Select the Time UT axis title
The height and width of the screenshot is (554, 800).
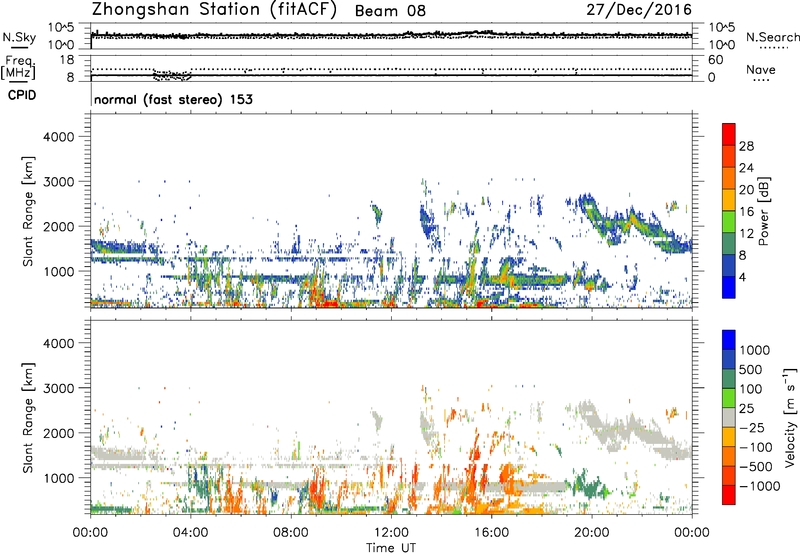click(x=391, y=548)
